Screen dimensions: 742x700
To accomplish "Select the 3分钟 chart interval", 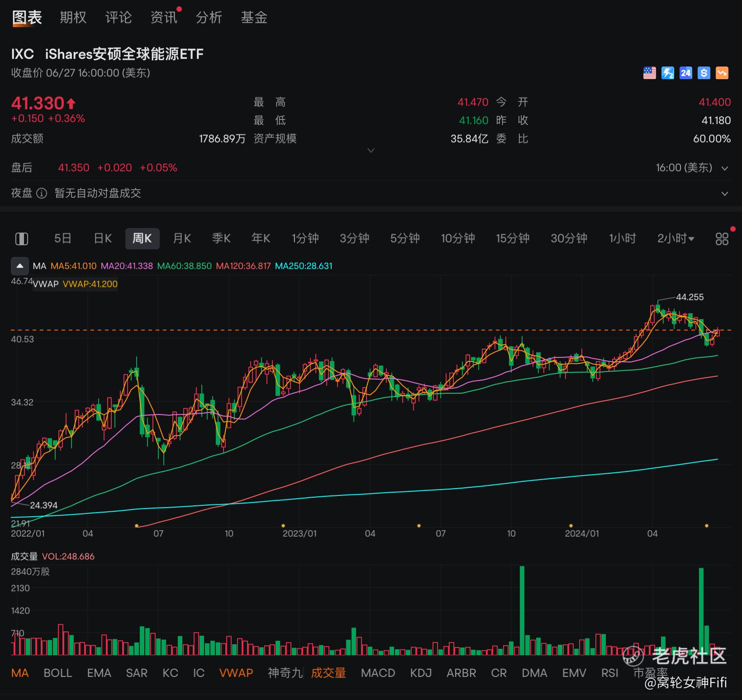I will click(x=354, y=238).
